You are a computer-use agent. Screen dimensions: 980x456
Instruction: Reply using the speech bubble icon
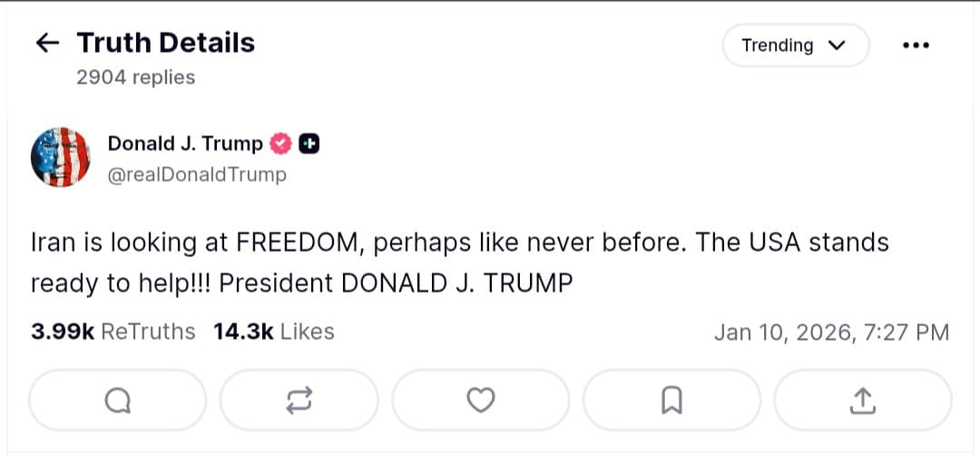(118, 400)
